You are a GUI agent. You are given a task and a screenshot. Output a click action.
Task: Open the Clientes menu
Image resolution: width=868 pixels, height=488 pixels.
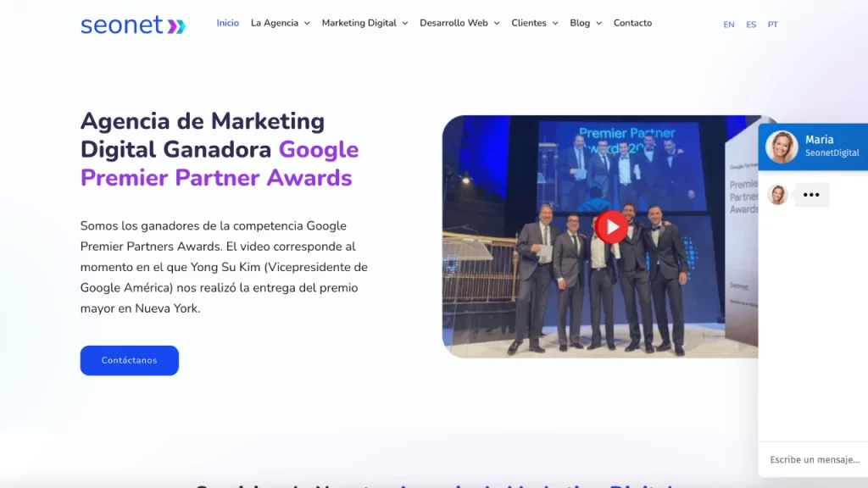click(x=529, y=23)
